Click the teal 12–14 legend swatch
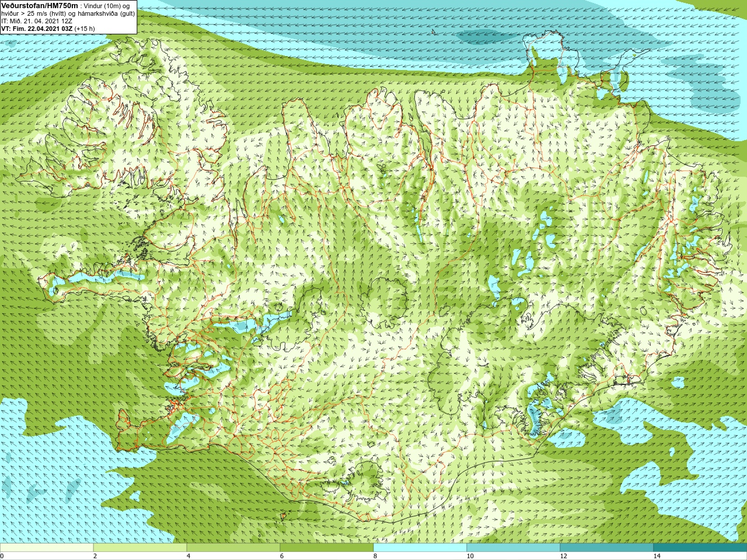Image resolution: width=747 pixels, height=560 pixels. (x=607, y=548)
